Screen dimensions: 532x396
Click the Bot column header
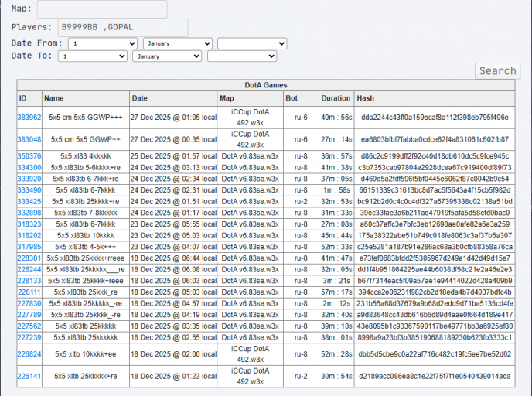point(301,98)
